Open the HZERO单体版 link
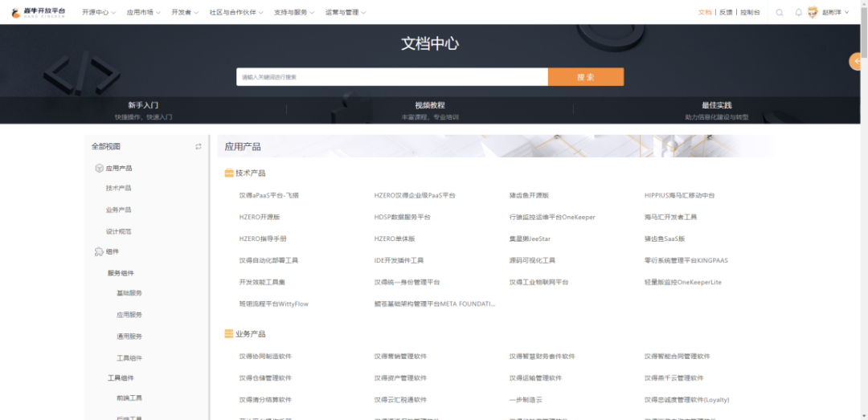Screen dimensions: 868x420 pyautogui.click(x=395, y=239)
